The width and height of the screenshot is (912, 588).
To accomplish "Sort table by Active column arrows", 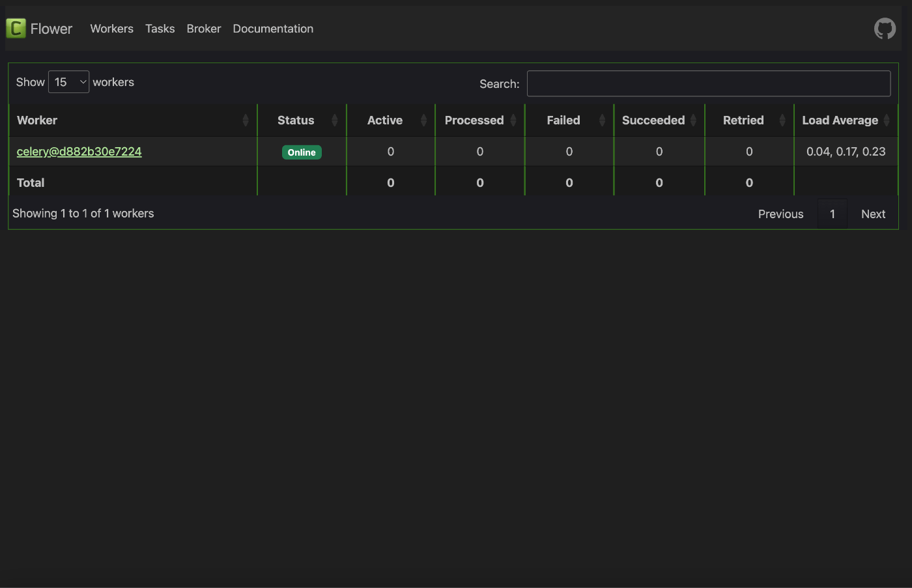I will pos(423,120).
